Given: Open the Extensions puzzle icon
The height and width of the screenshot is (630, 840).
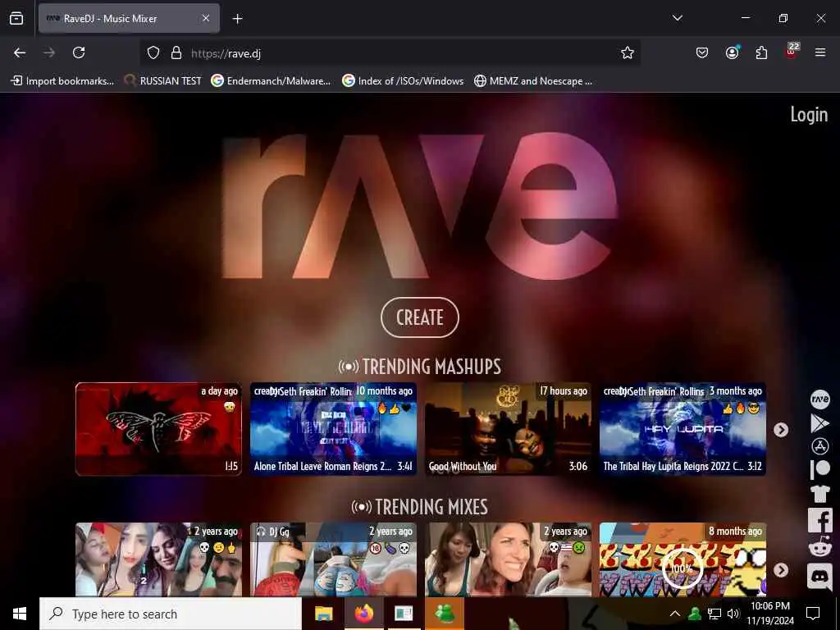Looking at the screenshot, I should tap(761, 52).
